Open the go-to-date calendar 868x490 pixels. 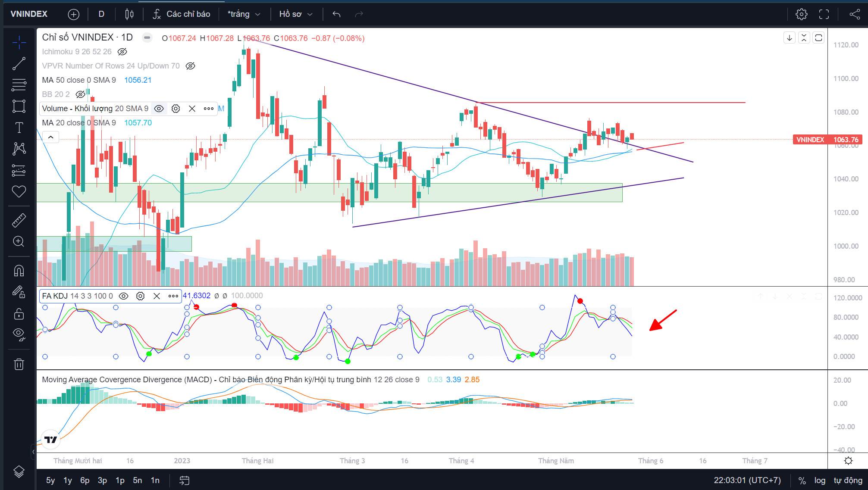point(184,480)
